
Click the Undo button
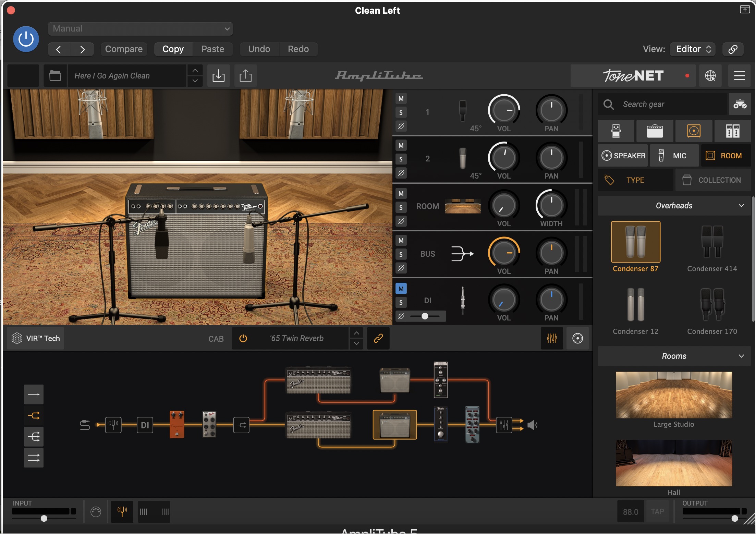point(259,49)
